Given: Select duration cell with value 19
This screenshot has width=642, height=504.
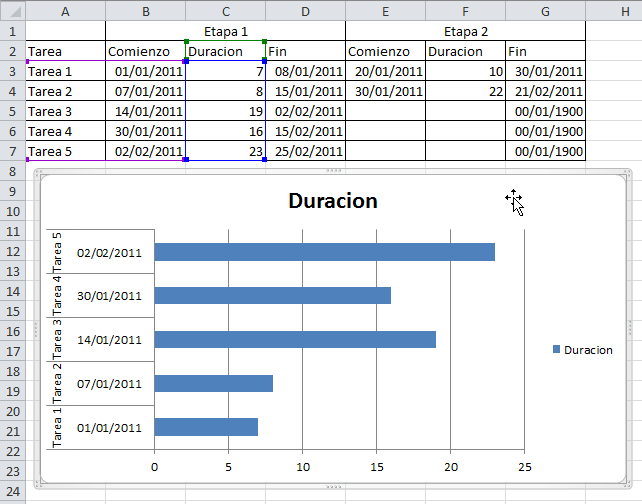Looking at the screenshot, I should point(226,111).
